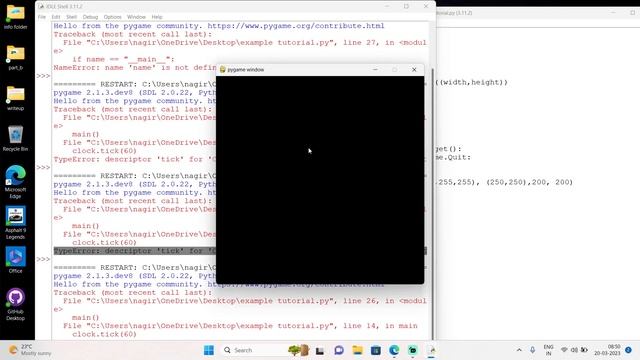Open the Windows Start menu
The image size is (640, 360).
pos(209,350)
